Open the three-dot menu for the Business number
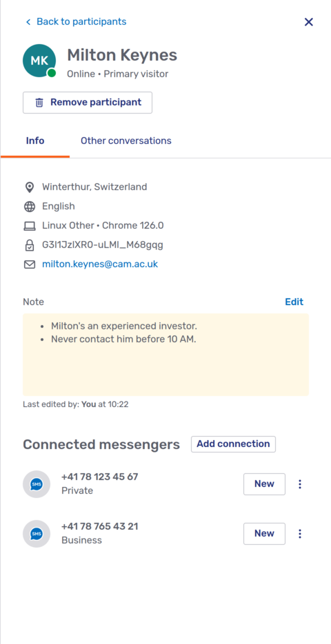The image size is (331, 644). tap(300, 534)
